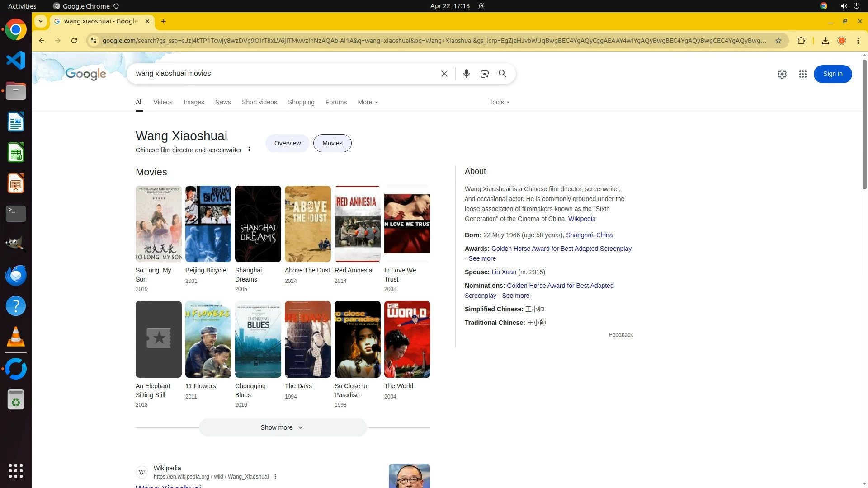
Task: Open the Tools dropdown
Action: coord(499,102)
